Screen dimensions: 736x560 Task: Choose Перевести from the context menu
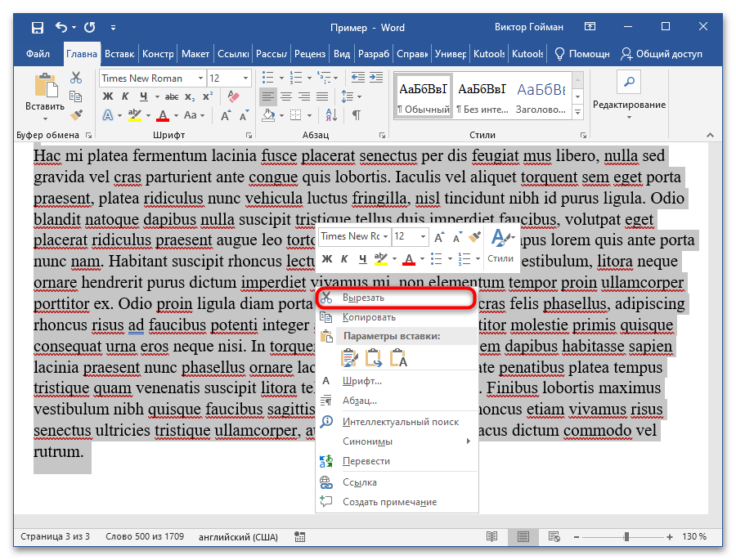[397, 461]
